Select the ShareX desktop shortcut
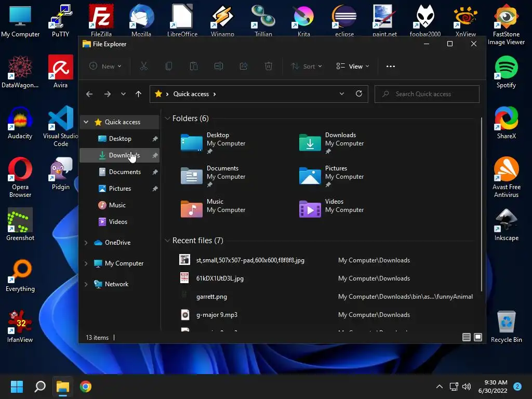Viewport: 532px width, 399px height. pyautogui.click(x=506, y=123)
